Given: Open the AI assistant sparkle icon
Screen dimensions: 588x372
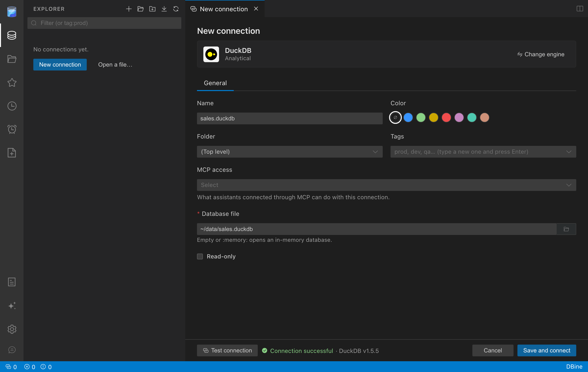Looking at the screenshot, I should [x=12, y=306].
